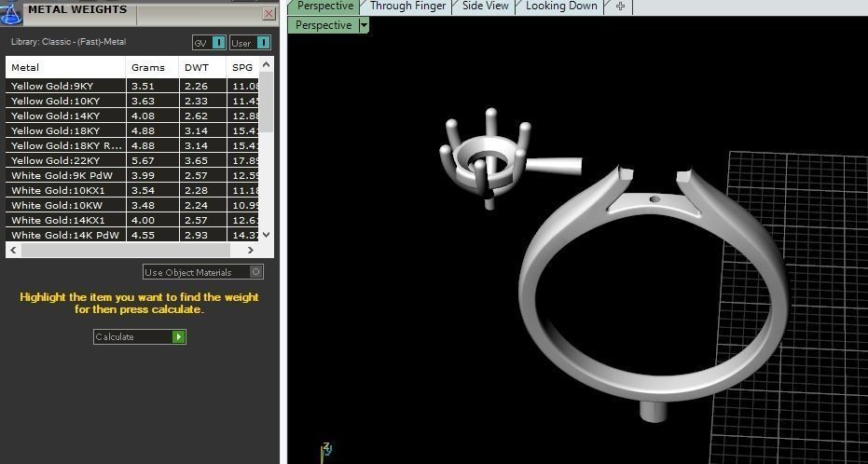Click the 5.67 grams value
The width and height of the screenshot is (868, 464).
point(143,161)
